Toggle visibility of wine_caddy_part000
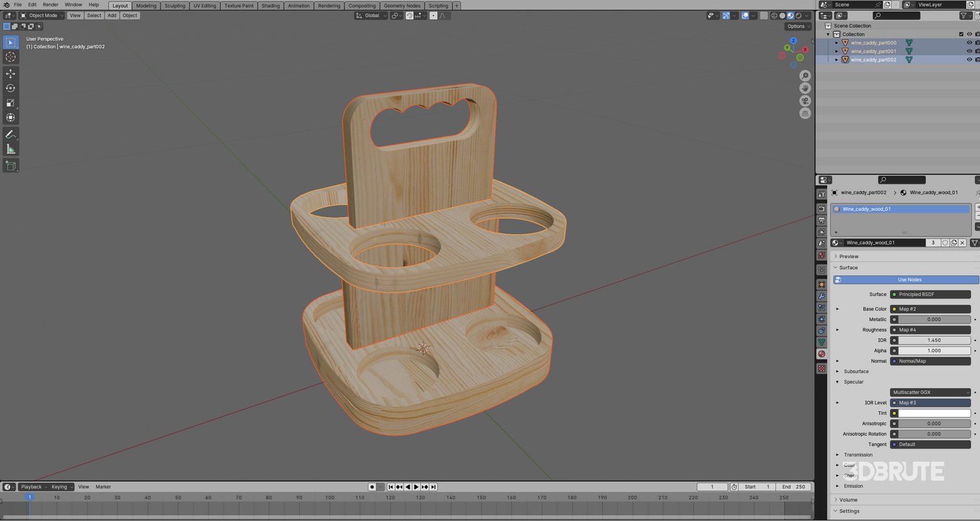 (x=969, y=42)
